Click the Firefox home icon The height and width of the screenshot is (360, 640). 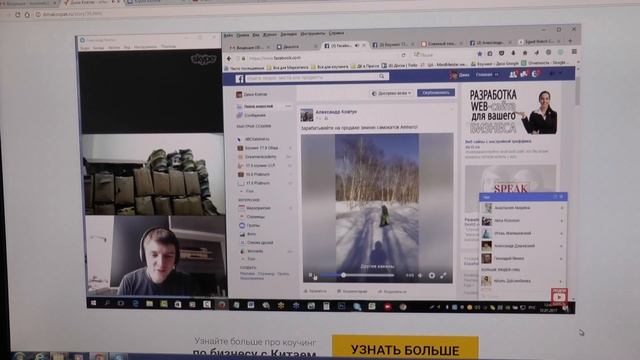[525, 53]
